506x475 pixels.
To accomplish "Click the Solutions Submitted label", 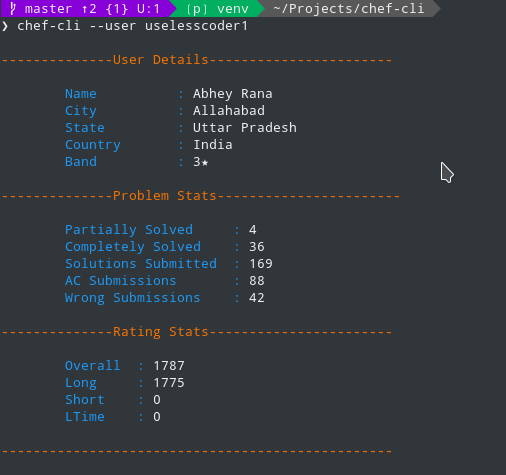I will (x=141, y=264).
